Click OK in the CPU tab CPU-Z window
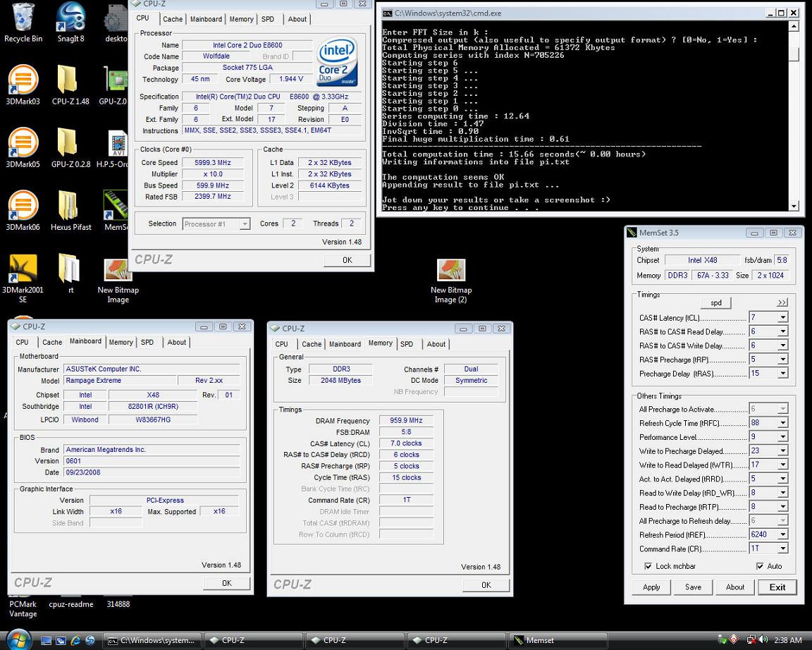Image resolution: width=812 pixels, height=650 pixels. tap(347, 260)
